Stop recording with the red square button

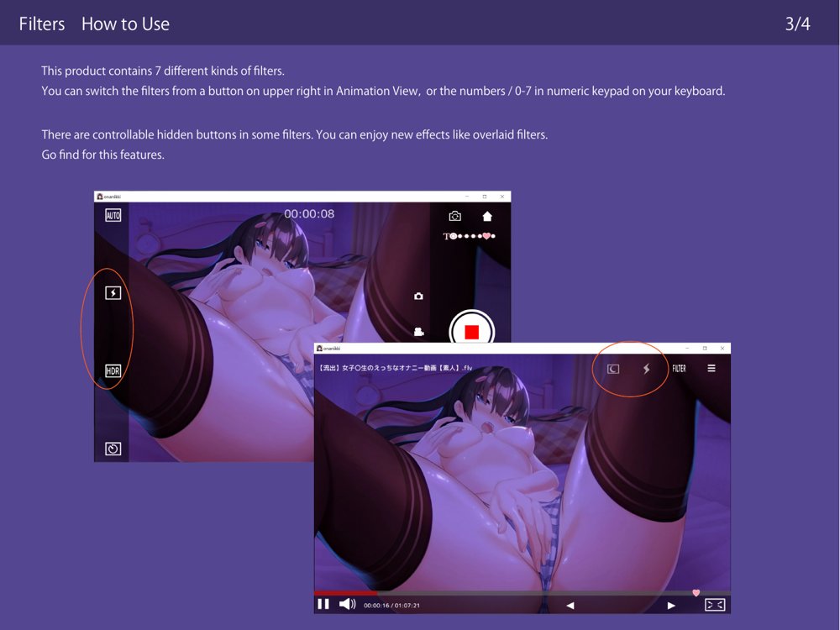click(x=471, y=331)
